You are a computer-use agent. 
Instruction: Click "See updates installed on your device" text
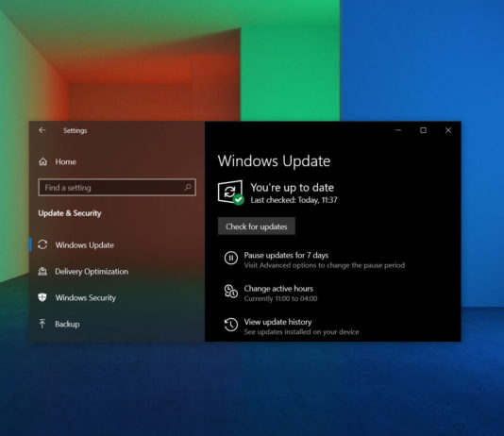pyautogui.click(x=301, y=332)
